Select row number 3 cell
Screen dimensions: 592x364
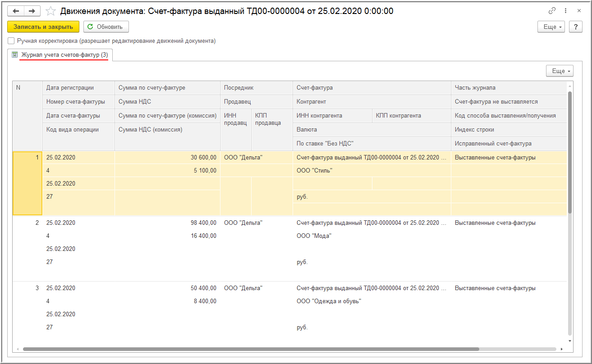[x=28, y=314]
